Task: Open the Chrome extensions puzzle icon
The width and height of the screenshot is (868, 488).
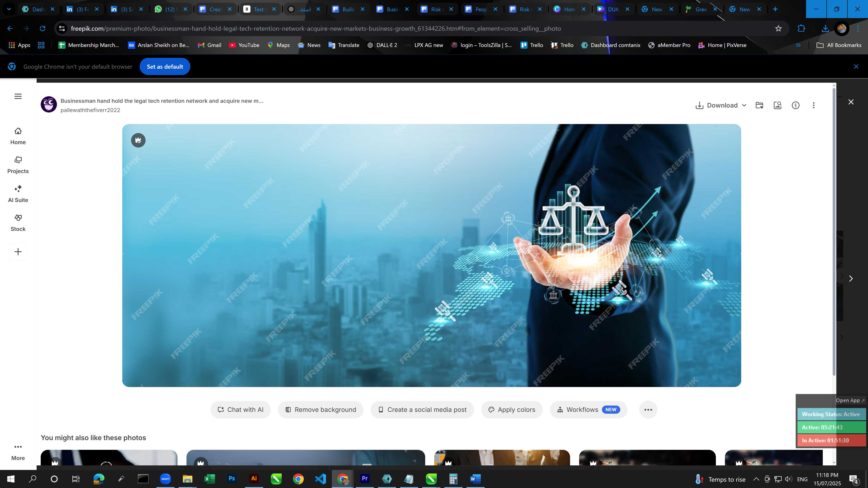Action: [x=801, y=29]
